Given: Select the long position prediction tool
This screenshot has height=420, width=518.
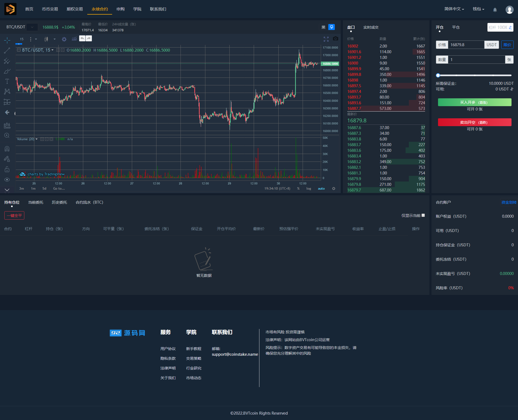Looking at the screenshot, I should click(7, 102).
